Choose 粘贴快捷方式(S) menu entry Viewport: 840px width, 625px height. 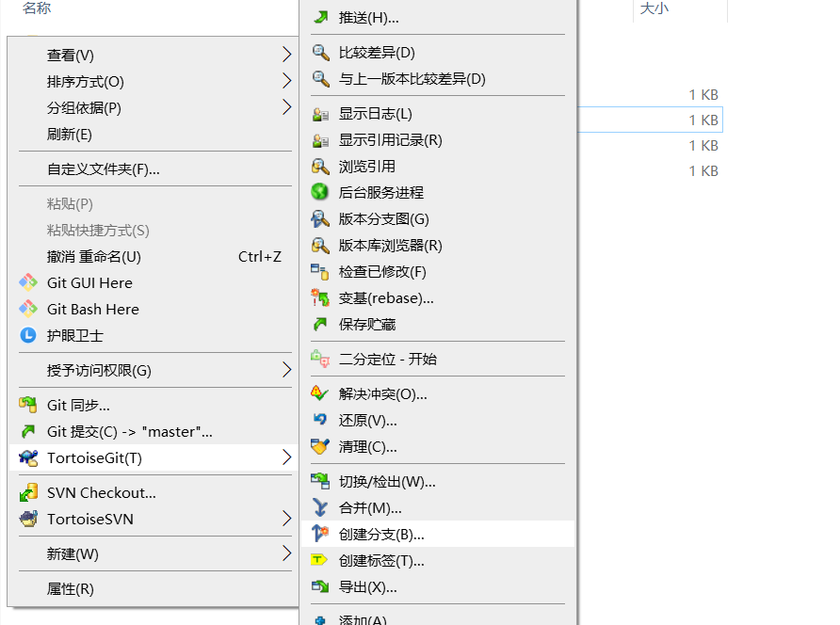[x=154, y=231]
